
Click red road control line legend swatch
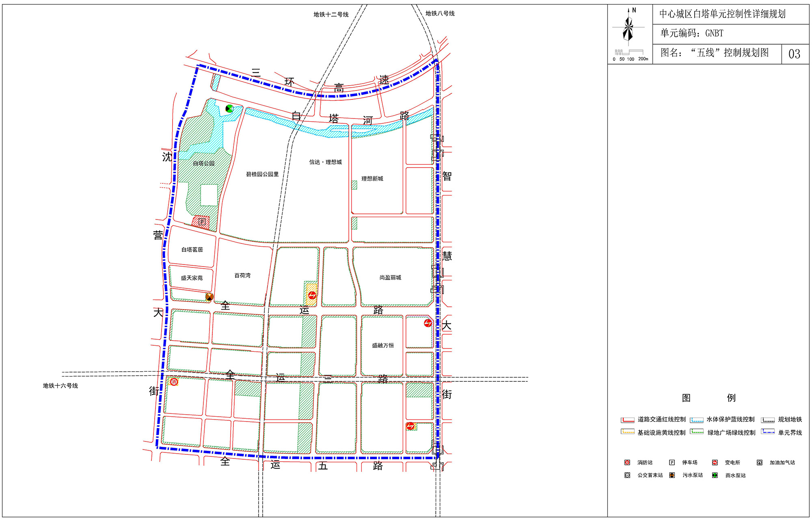627,420
